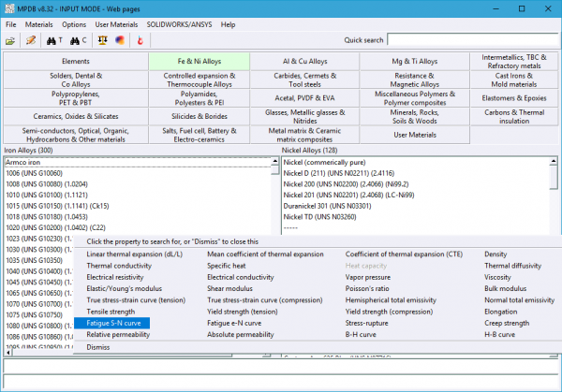
Task: Open Silicides & Borides category
Action: pos(200,116)
